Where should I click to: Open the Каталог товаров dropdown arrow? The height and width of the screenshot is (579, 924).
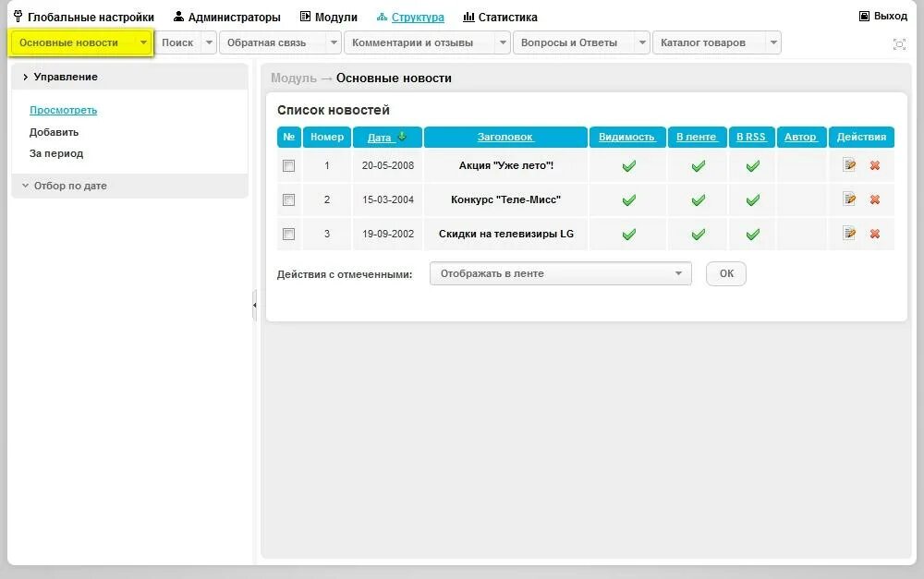pos(773,42)
